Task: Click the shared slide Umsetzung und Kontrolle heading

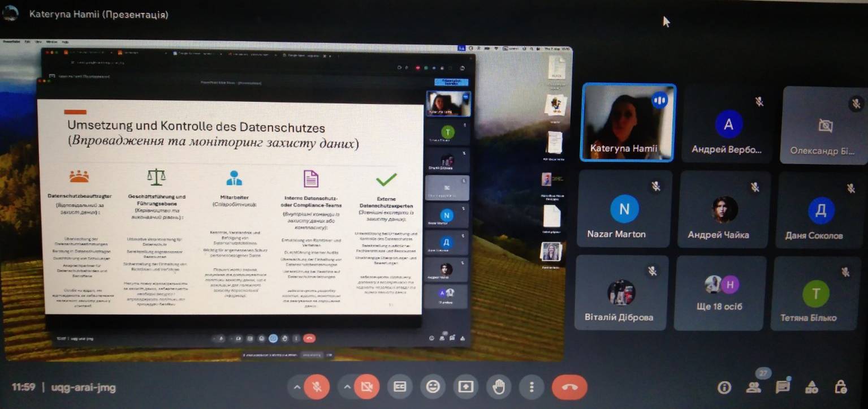Action: [196, 126]
